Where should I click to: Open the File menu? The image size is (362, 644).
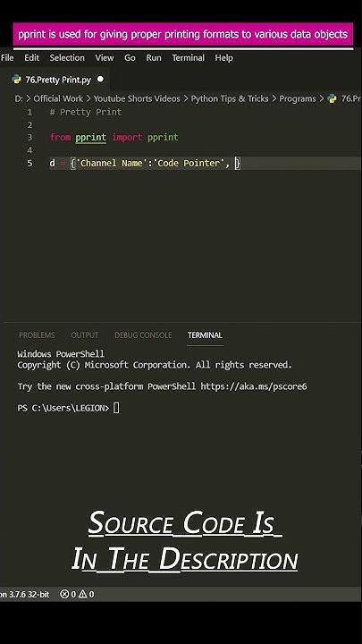[x=7, y=58]
